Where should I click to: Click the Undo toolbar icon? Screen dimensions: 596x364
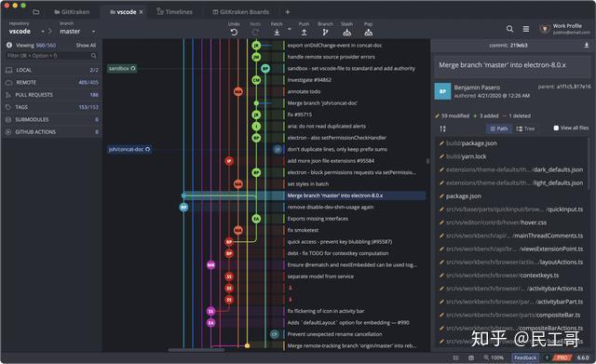click(234, 33)
